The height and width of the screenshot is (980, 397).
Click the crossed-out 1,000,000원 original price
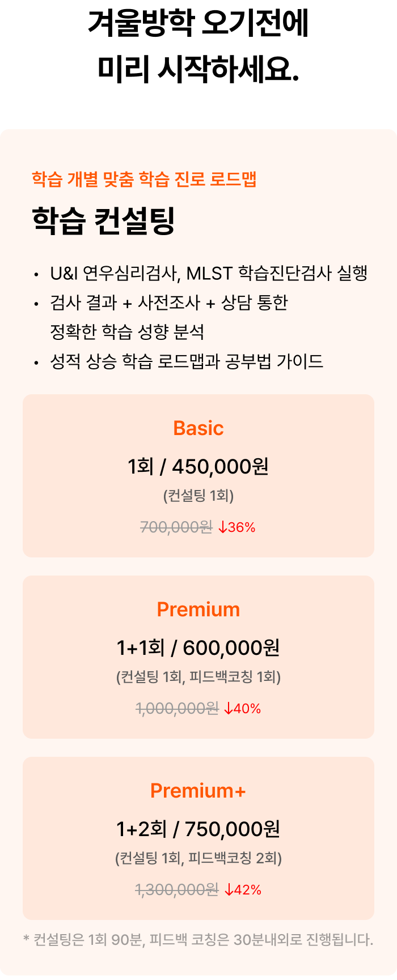coord(177,709)
